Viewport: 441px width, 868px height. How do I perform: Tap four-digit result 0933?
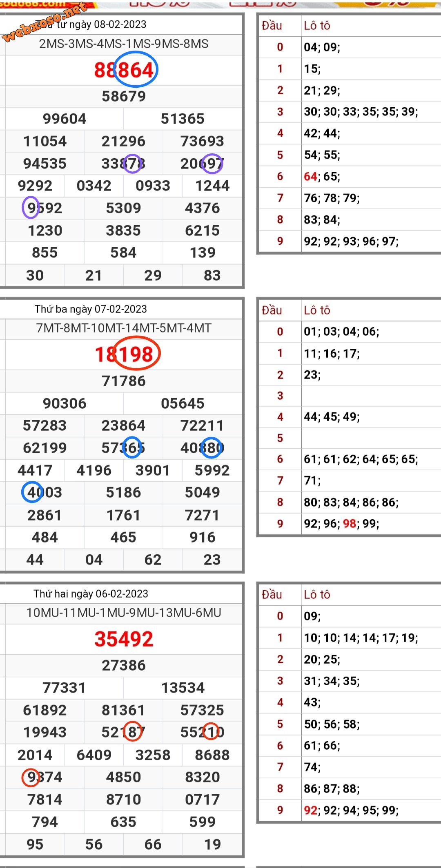153,186
